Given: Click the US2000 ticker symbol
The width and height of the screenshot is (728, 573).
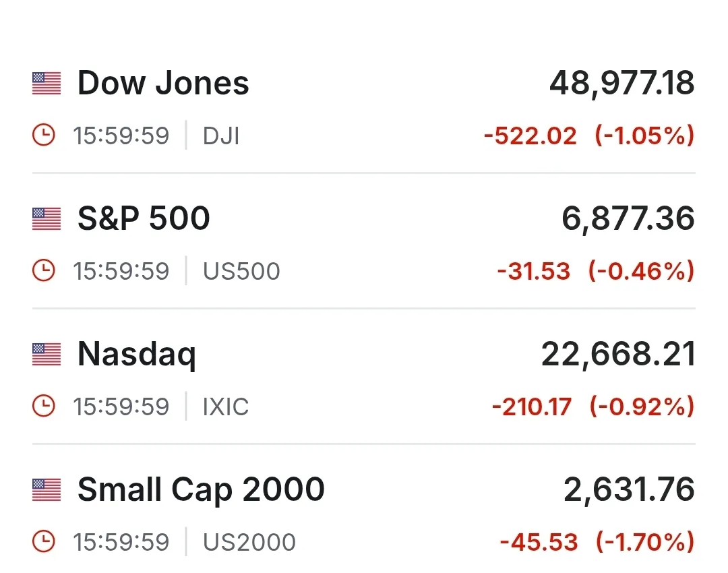Looking at the screenshot, I should click(249, 542).
